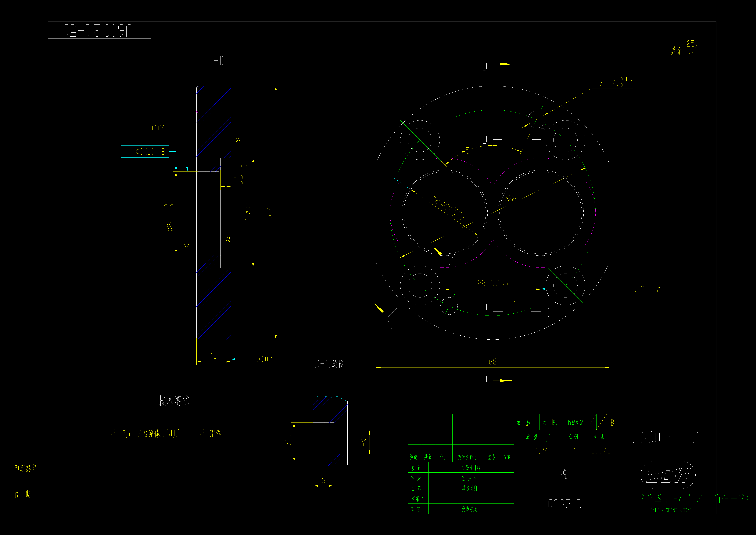Select the "分区" column header
The height and width of the screenshot is (535, 756).
point(443,457)
